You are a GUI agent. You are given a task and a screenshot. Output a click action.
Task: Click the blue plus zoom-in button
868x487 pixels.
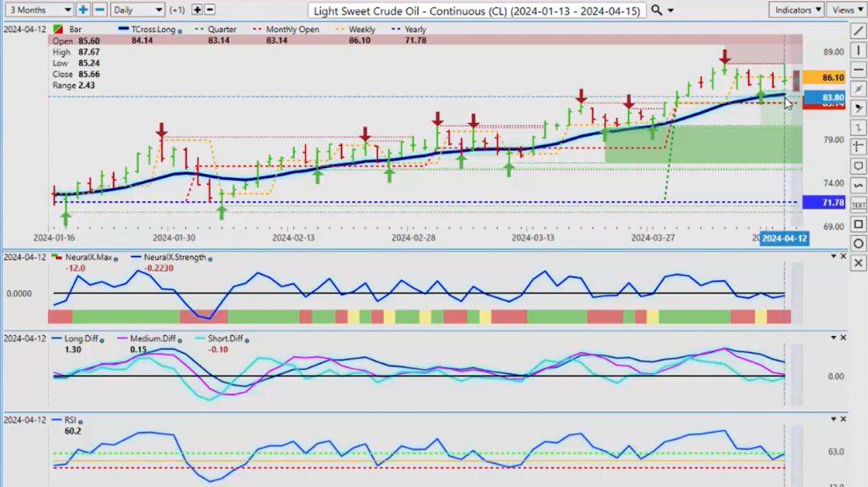point(83,10)
